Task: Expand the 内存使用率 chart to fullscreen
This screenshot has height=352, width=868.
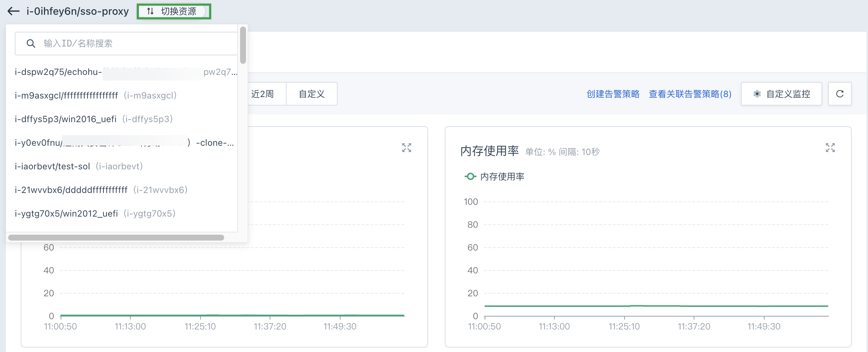Action: point(830,148)
